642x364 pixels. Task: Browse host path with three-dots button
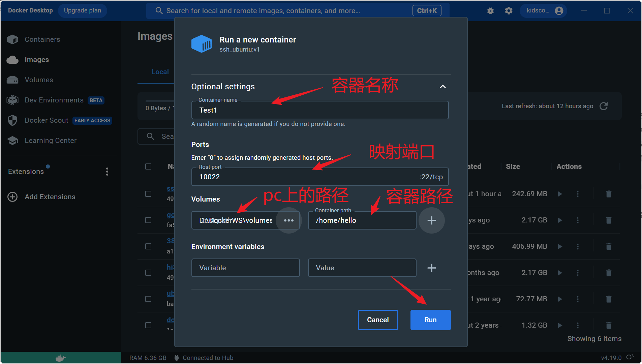click(x=288, y=220)
